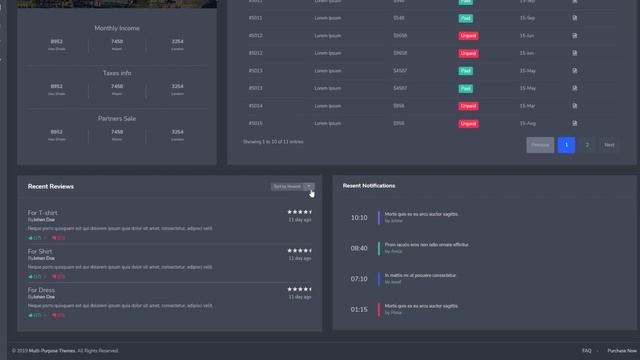The image size is (640, 360).
Task: Click the 3254 value under Partners Sale
Action: pyautogui.click(x=177, y=132)
